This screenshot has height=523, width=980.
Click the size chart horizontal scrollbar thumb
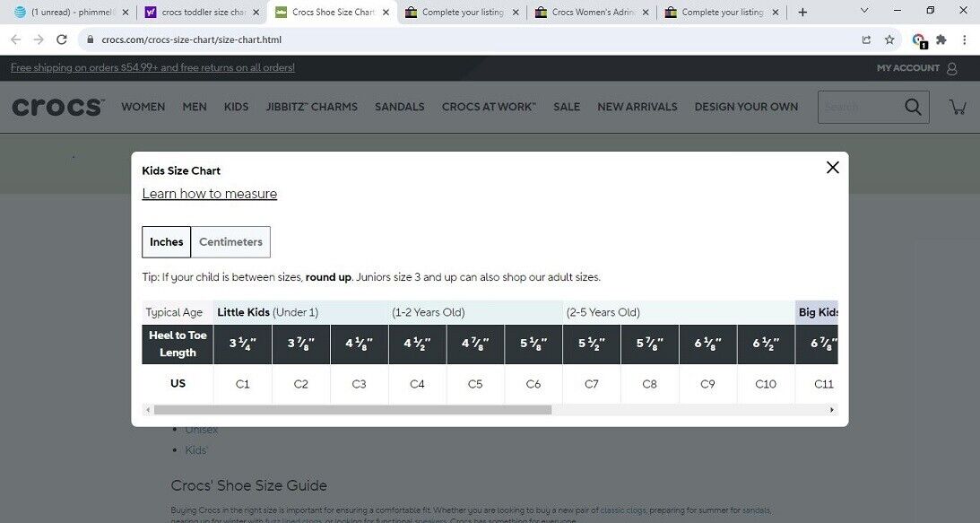353,410
